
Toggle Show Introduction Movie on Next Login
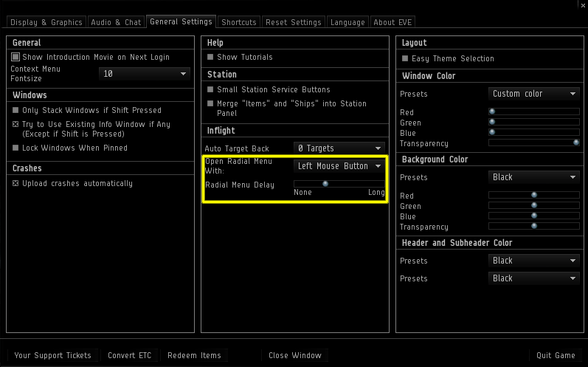(x=15, y=57)
